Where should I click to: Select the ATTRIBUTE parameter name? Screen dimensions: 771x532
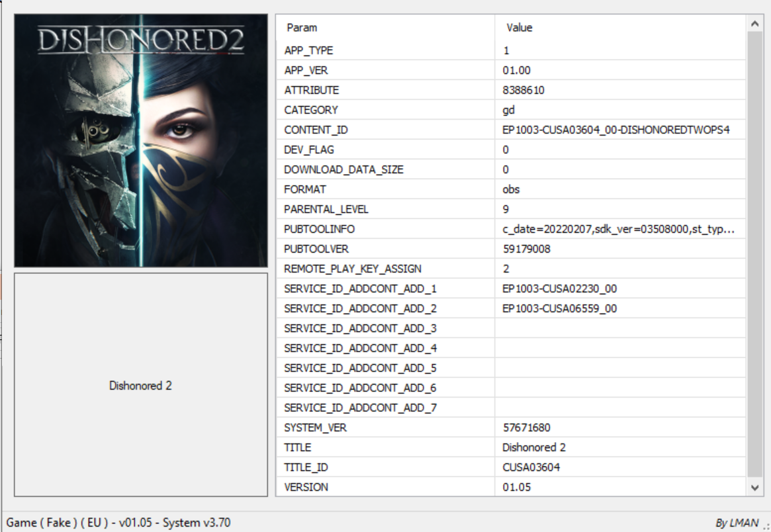click(311, 90)
